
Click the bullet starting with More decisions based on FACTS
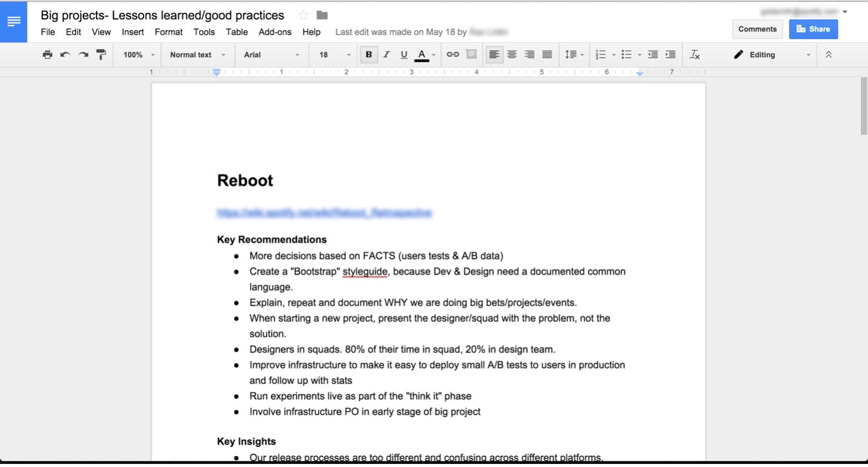click(376, 256)
